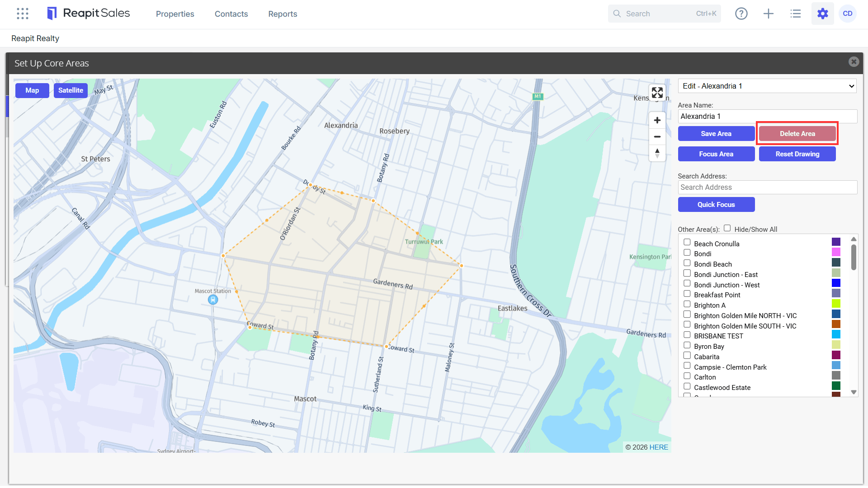Check the Bondi Beach area checkbox

(687, 263)
